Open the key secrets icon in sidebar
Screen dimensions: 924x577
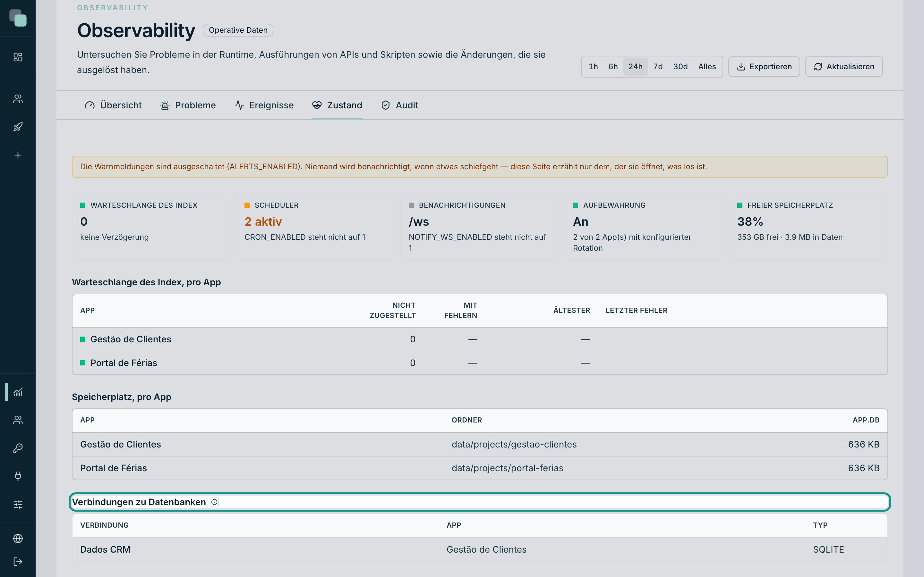(18, 448)
